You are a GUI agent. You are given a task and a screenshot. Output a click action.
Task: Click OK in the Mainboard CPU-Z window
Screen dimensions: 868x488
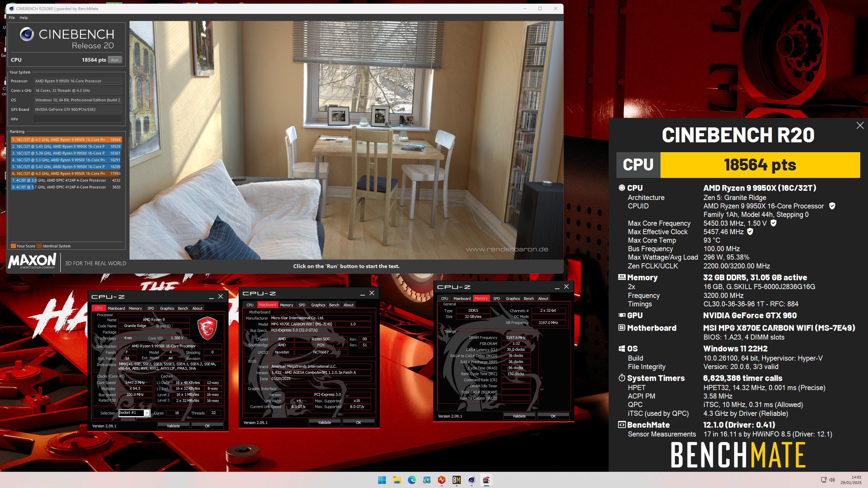tap(358, 423)
